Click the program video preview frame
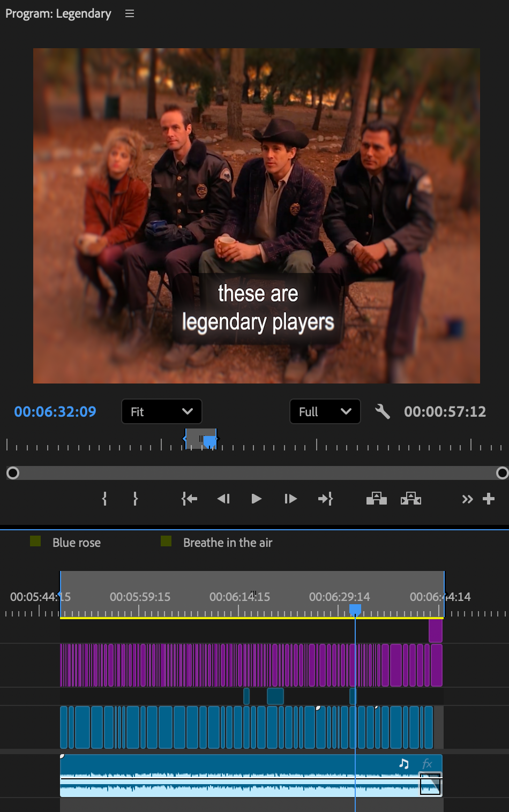Image resolution: width=509 pixels, height=812 pixels. pyautogui.click(x=257, y=216)
